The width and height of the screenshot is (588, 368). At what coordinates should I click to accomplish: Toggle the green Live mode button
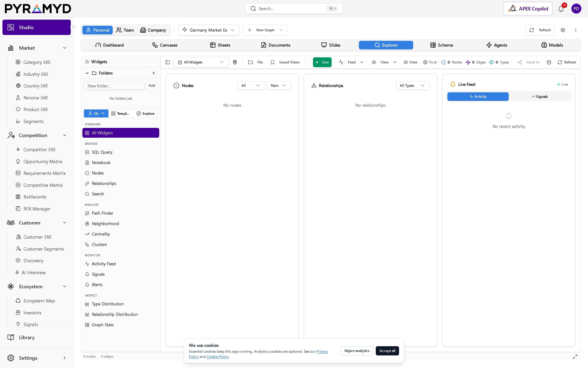pos(322,62)
